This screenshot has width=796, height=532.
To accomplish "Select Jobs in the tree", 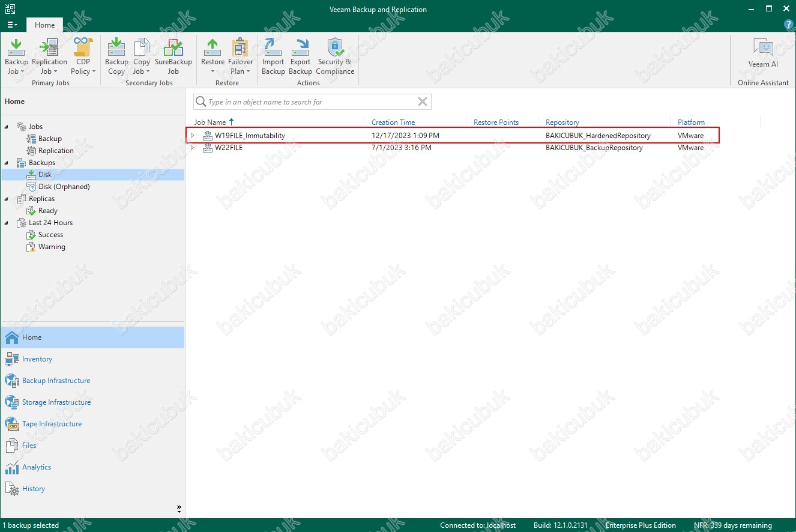I will tap(35, 127).
